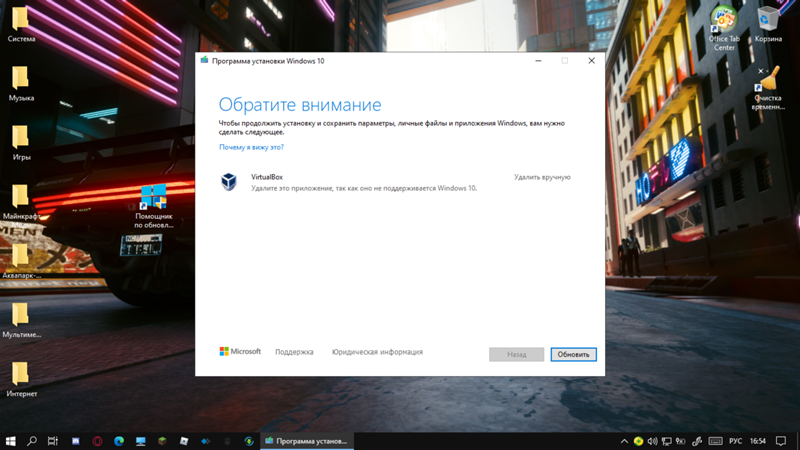Viewport: 800px width, 450px height.
Task: Open the notification center icon
Action: tap(781, 441)
